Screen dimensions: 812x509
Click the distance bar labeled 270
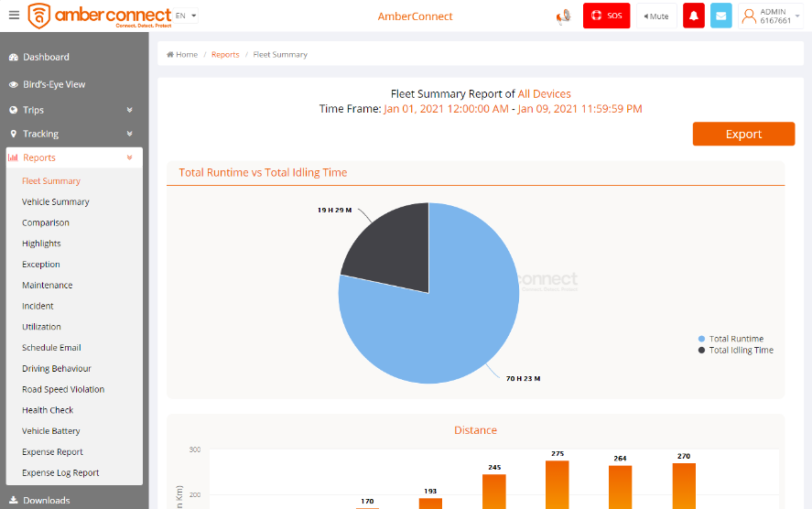684,486
